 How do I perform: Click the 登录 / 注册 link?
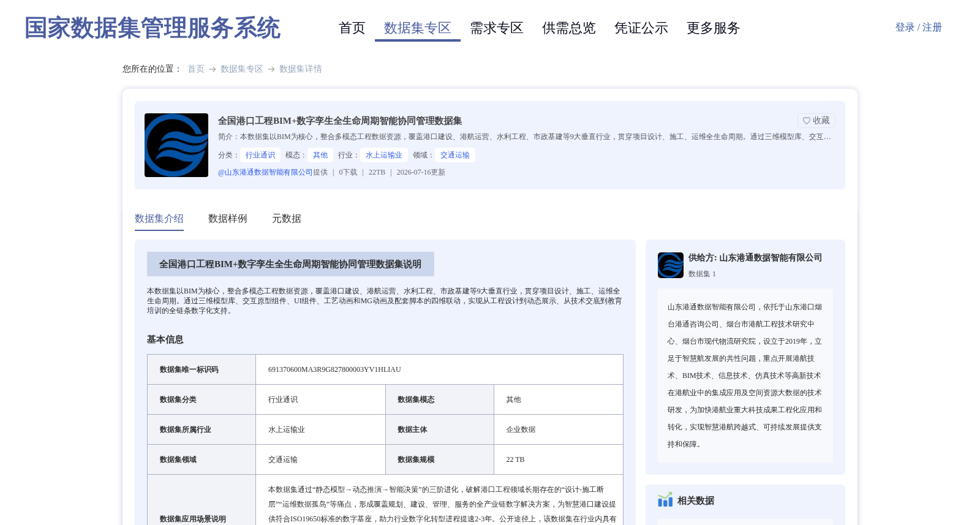[918, 28]
